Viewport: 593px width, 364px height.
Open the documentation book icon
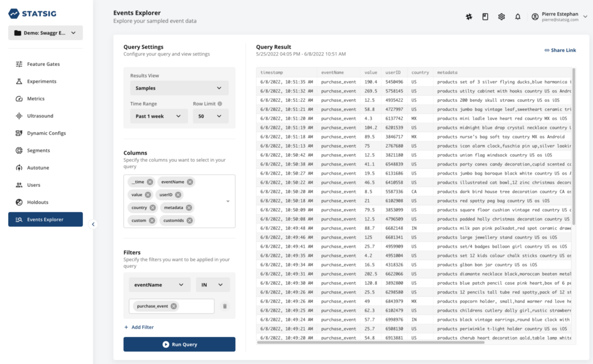click(x=485, y=17)
